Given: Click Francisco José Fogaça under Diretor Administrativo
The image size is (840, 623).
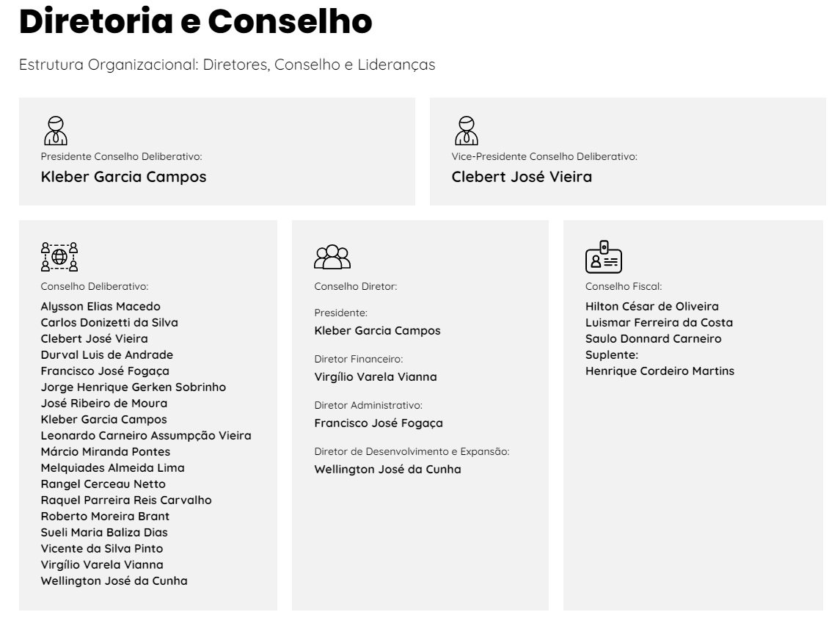Looking at the screenshot, I should [x=379, y=423].
